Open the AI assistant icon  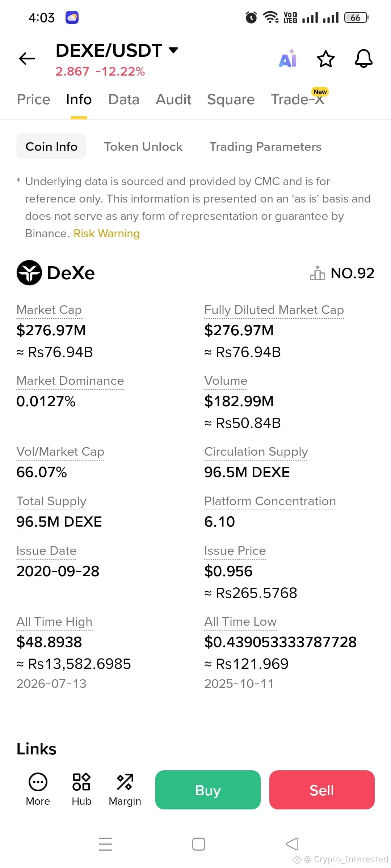point(288,59)
